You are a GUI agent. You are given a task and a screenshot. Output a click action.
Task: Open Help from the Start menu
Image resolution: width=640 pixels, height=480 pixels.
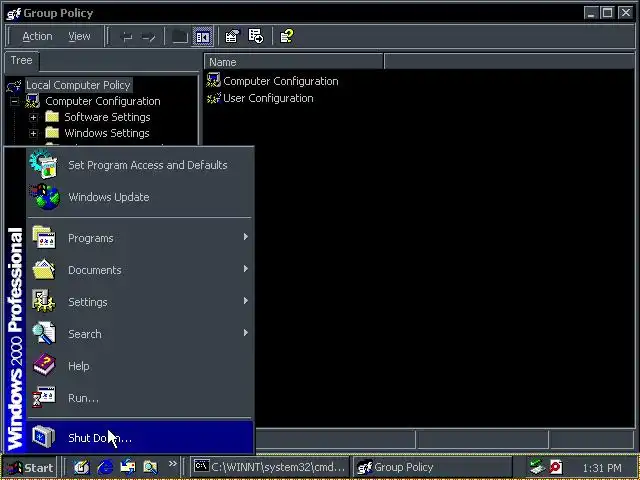tap(140, 366)
